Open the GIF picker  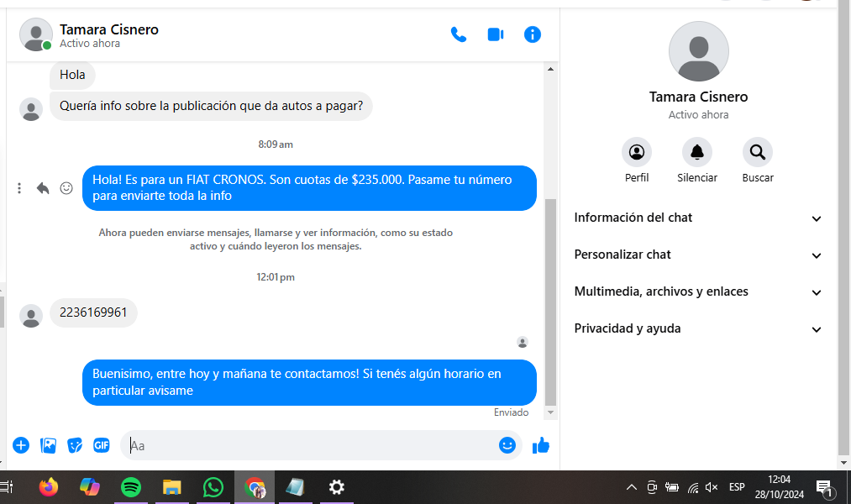102,445
